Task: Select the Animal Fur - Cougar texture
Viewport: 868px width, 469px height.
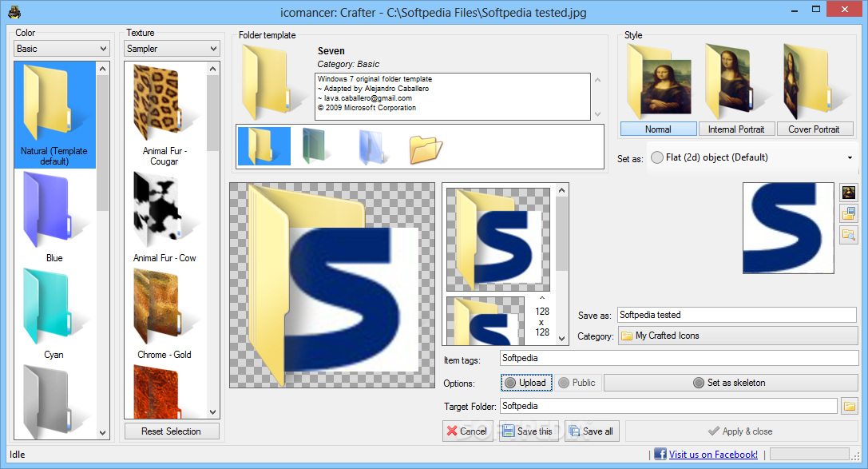Action: coord(165,114)
